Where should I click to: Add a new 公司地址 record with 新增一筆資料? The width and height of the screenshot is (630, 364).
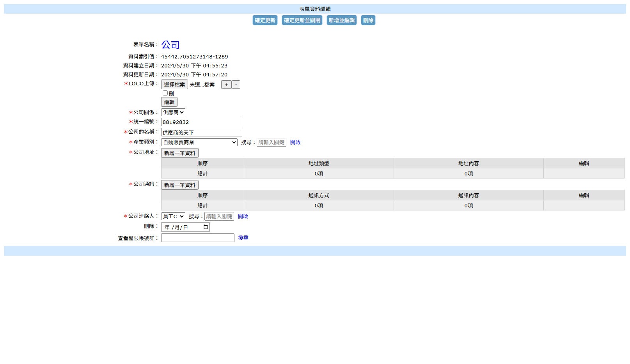(x=180, y=153)
